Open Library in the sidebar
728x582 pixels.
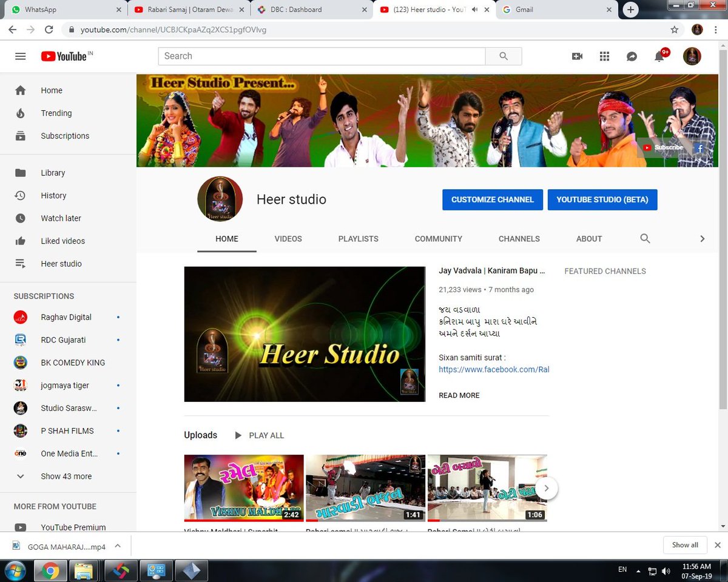pos(68,173)
